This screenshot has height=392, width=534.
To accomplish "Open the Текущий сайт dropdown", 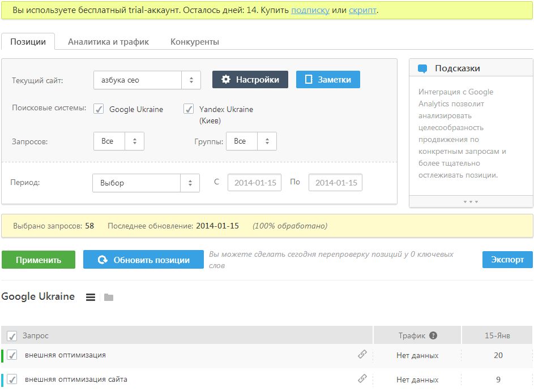I will 147,80.
